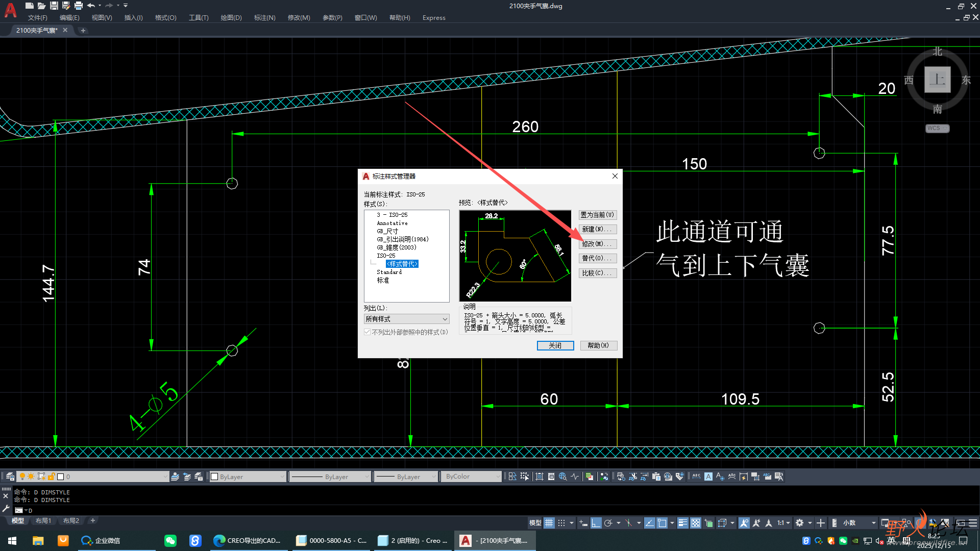Switch to the 布局1 layout tab

[x=43, y=521]
